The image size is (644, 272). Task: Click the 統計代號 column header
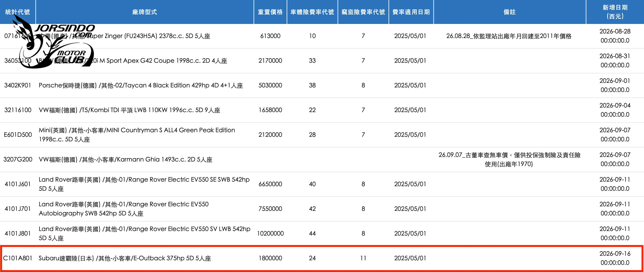click(17, 12)
